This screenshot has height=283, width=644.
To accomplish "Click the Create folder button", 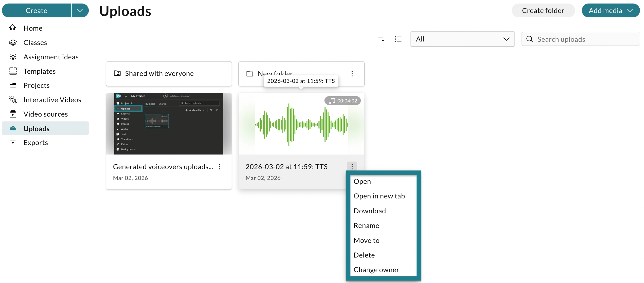I will coord(543,10).
